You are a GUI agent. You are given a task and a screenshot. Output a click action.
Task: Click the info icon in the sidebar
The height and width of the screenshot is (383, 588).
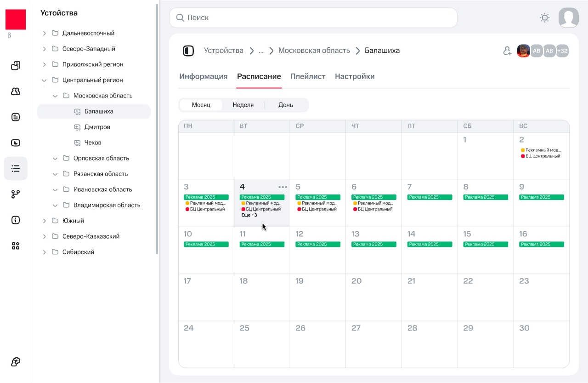pos(16,220)
